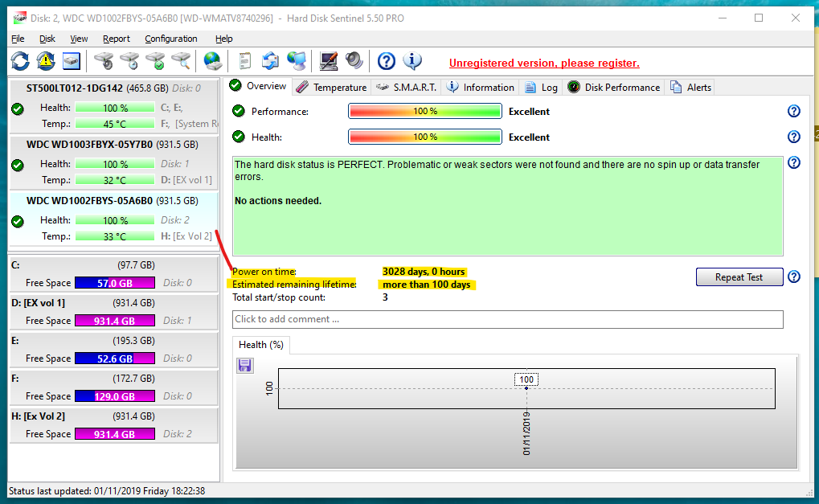Select the E: partition entry
This screenshot has height=504, width=819.
[114, 350]
